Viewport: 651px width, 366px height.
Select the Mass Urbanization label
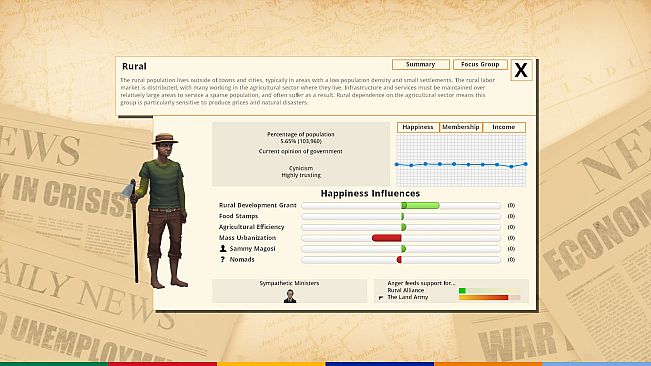pyautogui.click(x=247, y=238)
